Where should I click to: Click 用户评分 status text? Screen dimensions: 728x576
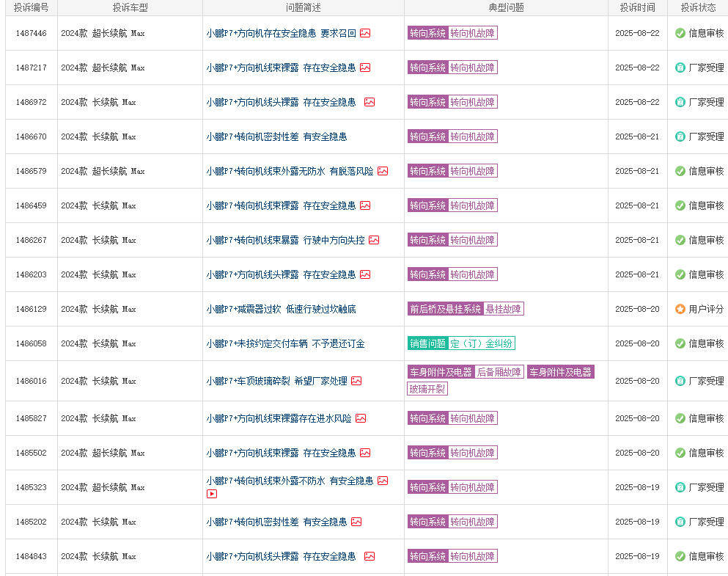point(706,309)
